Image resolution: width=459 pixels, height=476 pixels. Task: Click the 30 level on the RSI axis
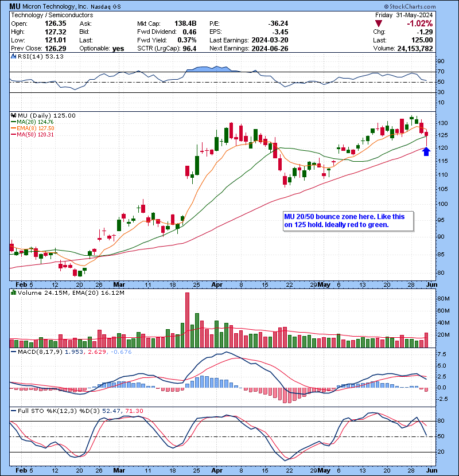[441, 92]
